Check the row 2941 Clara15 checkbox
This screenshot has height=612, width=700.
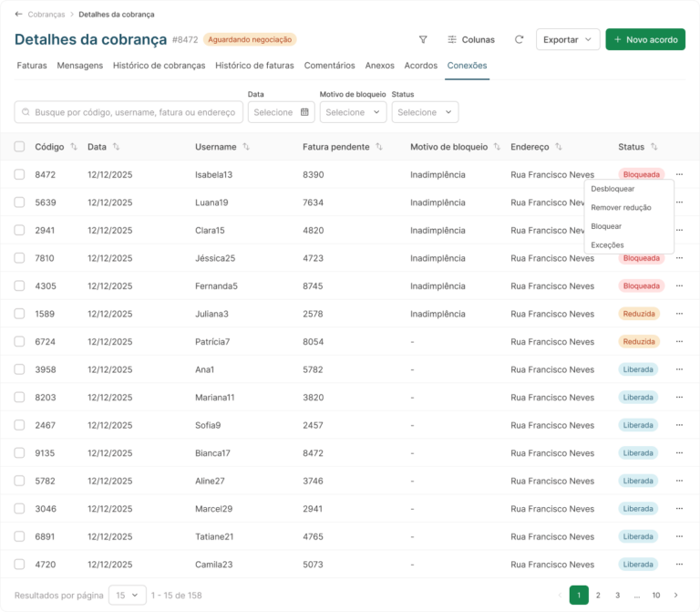[x=19, y=230]
